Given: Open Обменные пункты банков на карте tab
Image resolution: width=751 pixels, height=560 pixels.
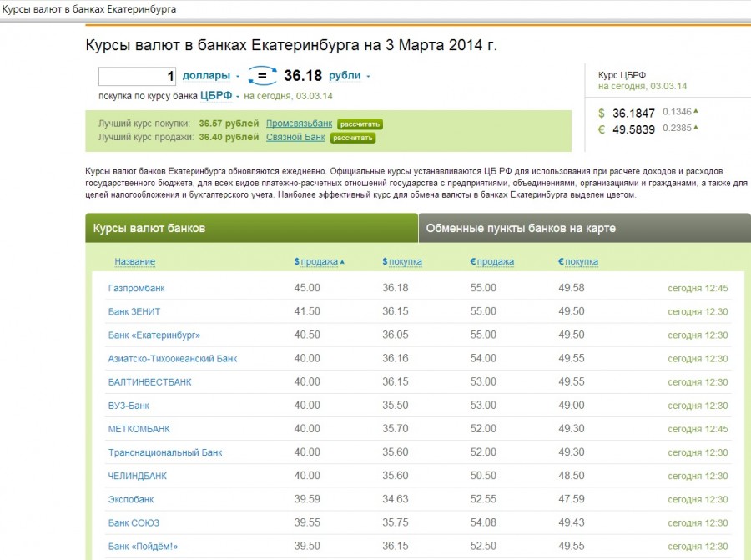Looking at the screenshot, I should pos(584,228).
